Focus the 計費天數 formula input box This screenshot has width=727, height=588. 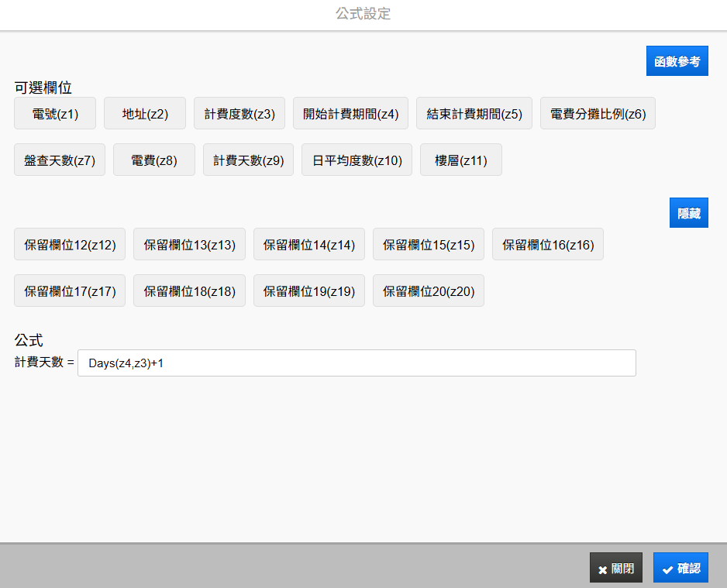coord(357,363)
